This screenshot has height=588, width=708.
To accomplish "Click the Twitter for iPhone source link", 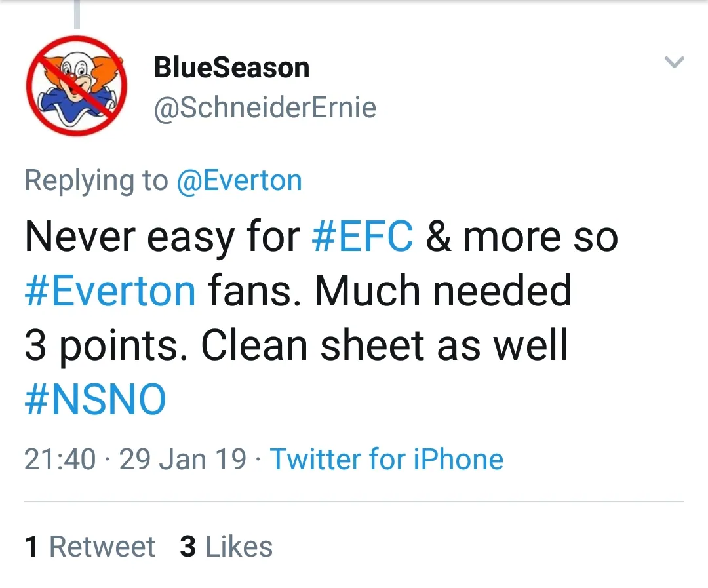I will 386,459.
